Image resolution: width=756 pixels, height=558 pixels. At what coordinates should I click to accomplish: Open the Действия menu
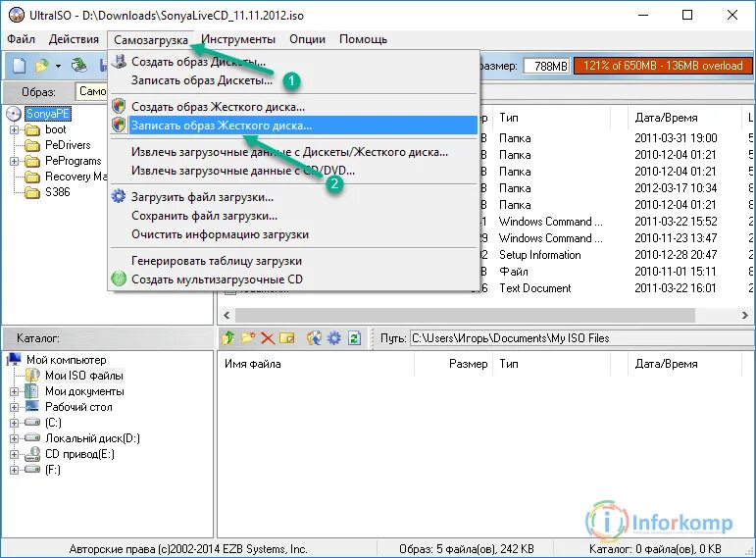[x=74, y=39]
